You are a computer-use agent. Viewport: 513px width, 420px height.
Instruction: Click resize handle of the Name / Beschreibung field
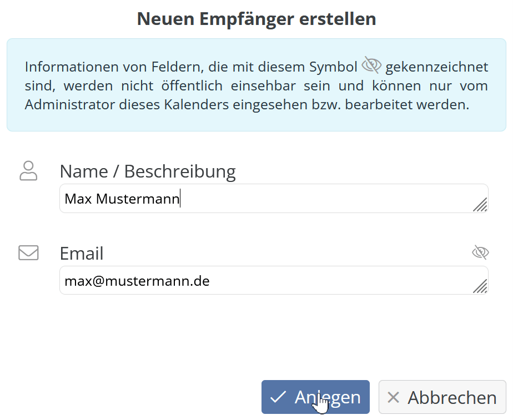click(480, 205)
